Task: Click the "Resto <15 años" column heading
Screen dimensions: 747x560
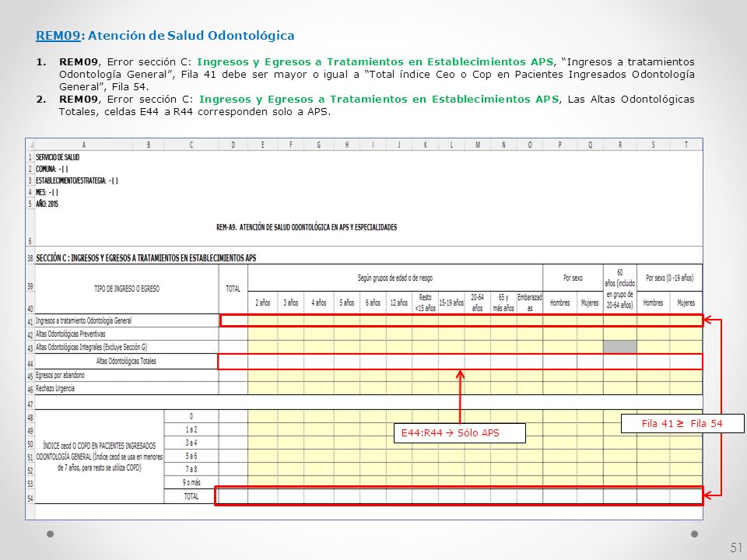Action: pyautogui.click(x=425, y=303)
